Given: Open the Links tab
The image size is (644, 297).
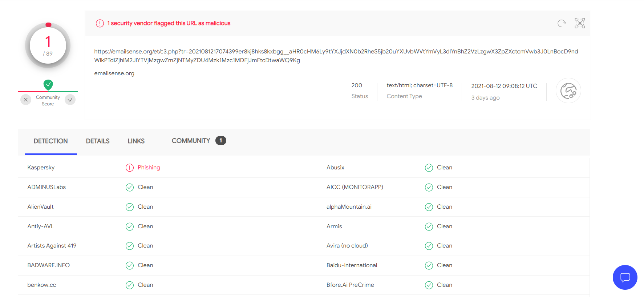Looking at the screenshot, I should 136,141.
